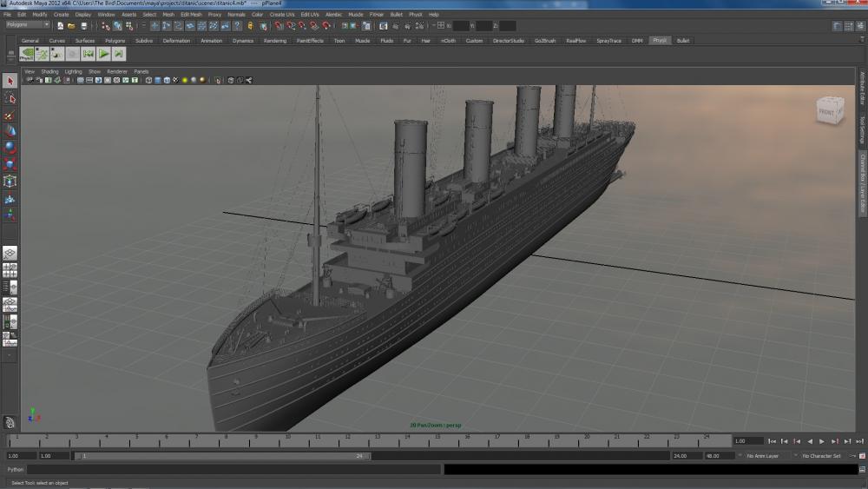Open the Edit Mesh menu
This screenshot has height=489, width=868.
pos(192,15)
